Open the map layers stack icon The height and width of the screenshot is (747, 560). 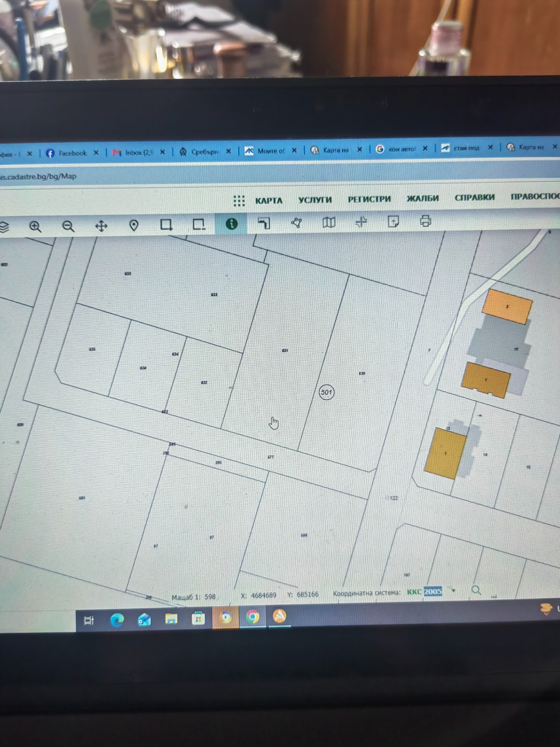tap(4, 227)
